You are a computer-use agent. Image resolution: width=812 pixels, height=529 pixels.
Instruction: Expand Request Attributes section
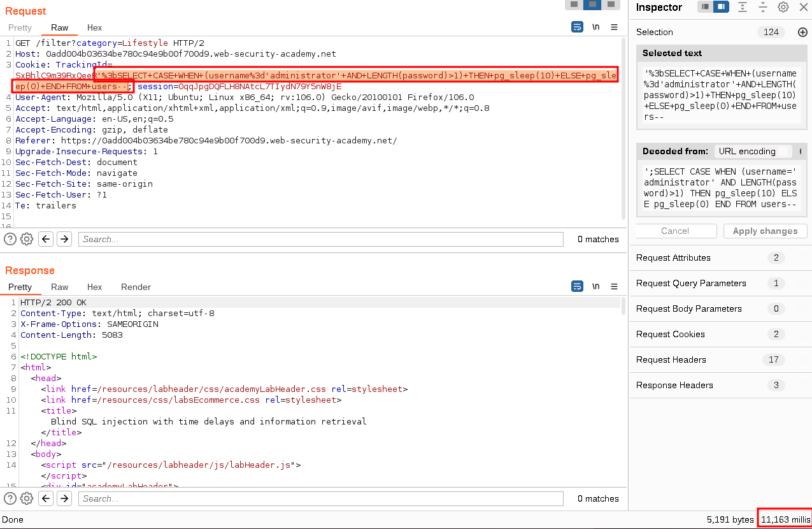click(721, 257)
